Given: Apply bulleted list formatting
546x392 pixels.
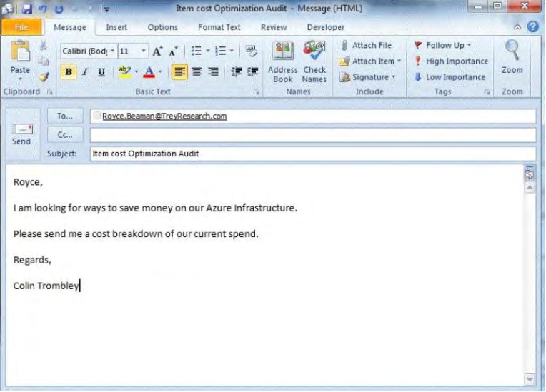Looking at the screenshot, I should coord(197,51).
